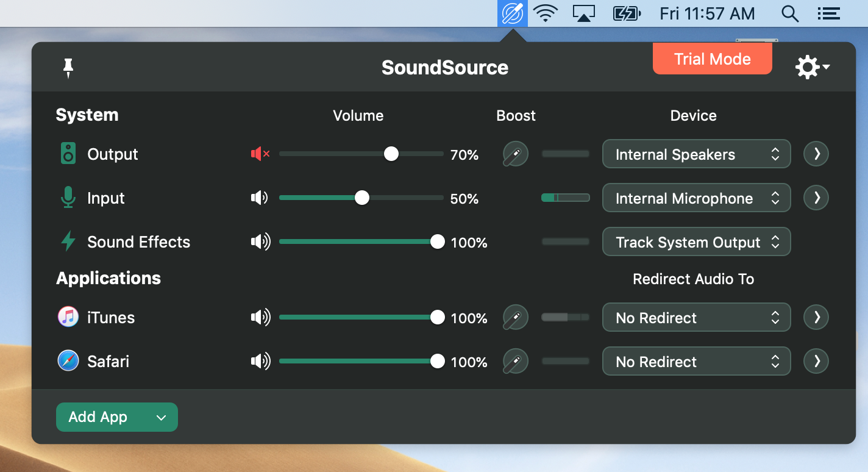
Task: Adjust the Sound Effects volume slider
Action: pos(361,242)
